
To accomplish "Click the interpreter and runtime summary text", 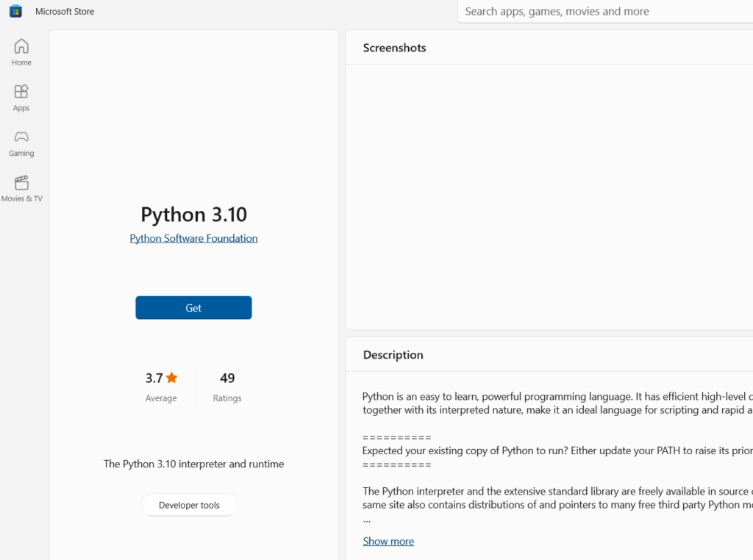I will [193, 464].
